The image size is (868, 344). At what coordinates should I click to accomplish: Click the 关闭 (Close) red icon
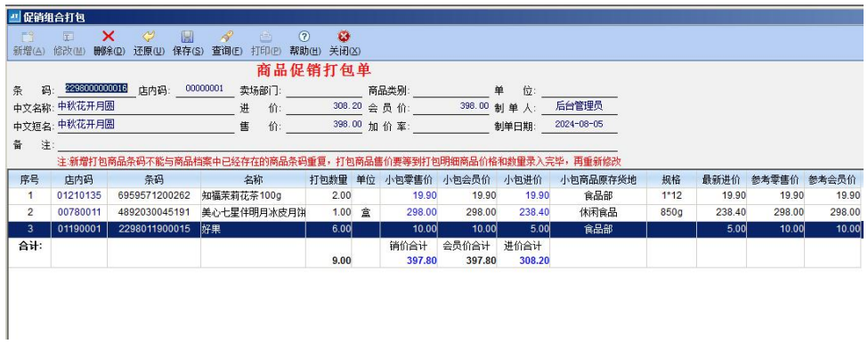point(345,37)
